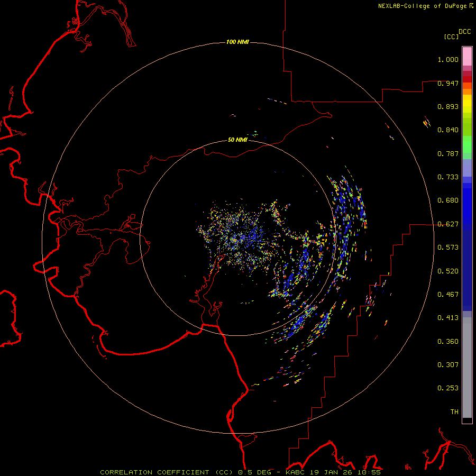Click the 0.307 legend value

[x=448, y=365]
